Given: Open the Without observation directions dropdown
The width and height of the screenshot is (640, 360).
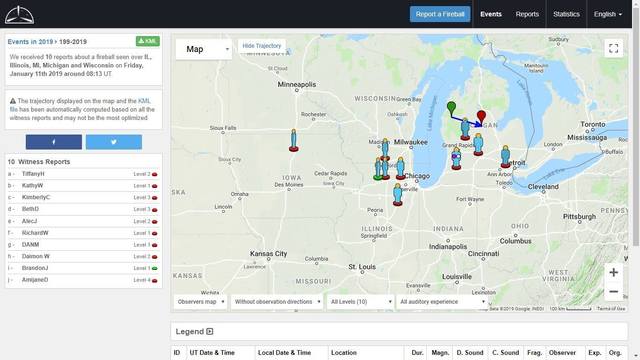Looking at the screenshot, I should pyautogui.click(x=277, y=302).
